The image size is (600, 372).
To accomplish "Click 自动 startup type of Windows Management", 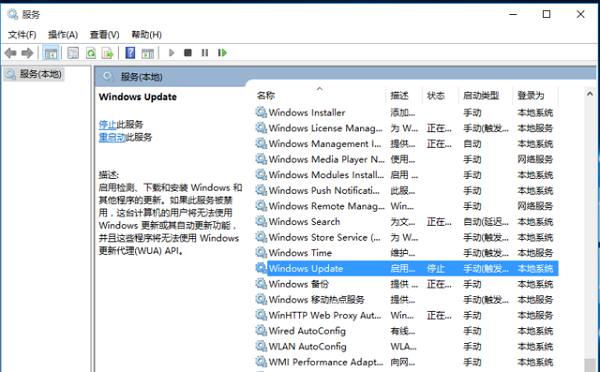I will click(472, 144).
